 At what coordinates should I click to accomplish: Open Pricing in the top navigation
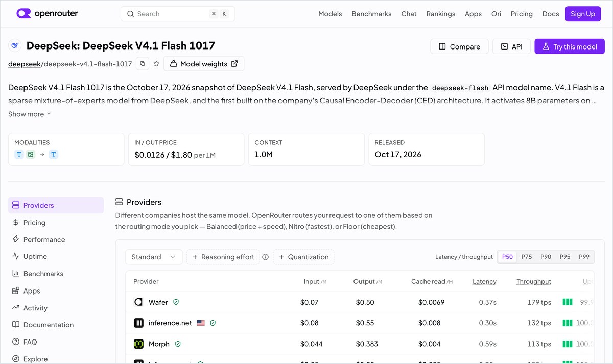click(x=522, y=14)
